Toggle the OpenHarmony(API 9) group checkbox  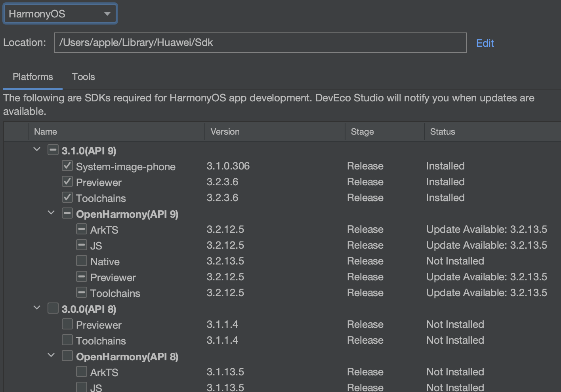point(67,213)
